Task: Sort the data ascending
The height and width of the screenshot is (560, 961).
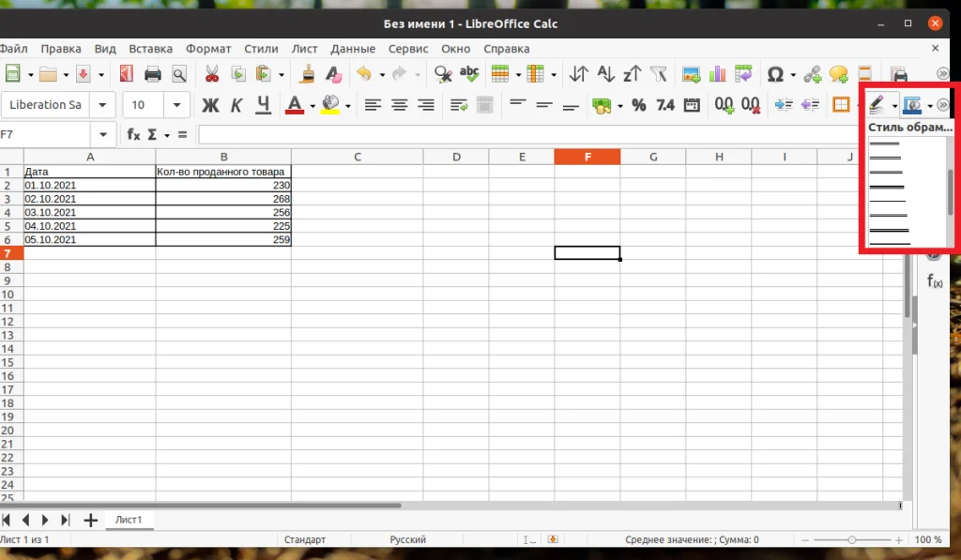Action: (x=604, y=73)
